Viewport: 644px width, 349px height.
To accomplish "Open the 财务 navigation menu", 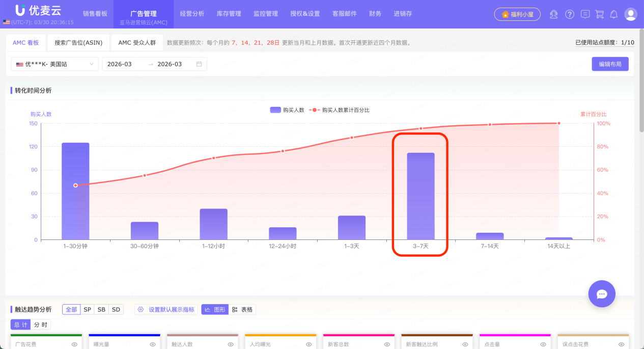I will coord(375,14).
